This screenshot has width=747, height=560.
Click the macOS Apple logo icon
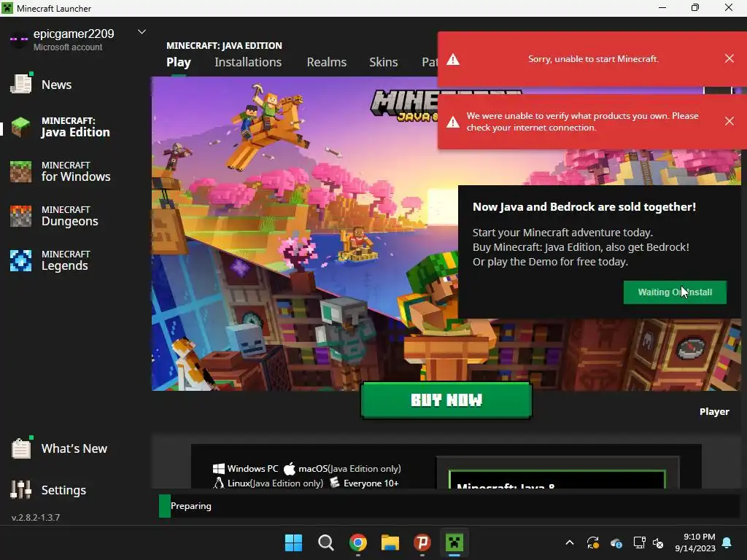[290, 469]
